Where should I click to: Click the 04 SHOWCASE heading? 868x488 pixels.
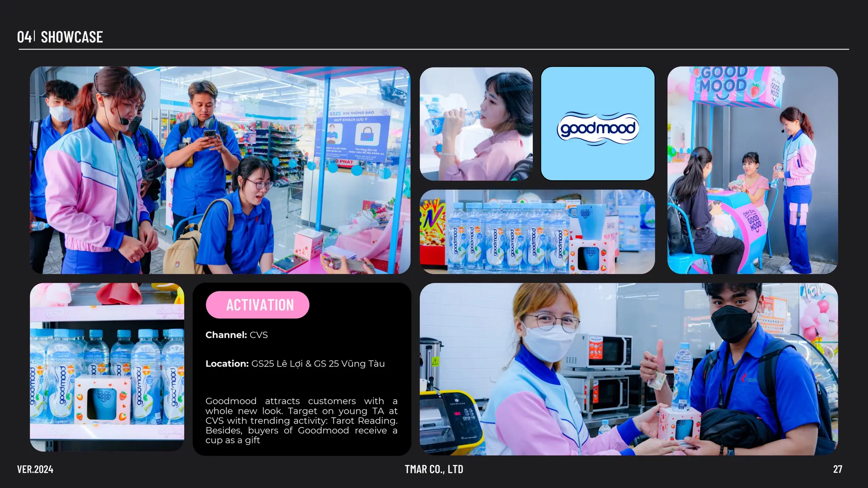point(60,37)
